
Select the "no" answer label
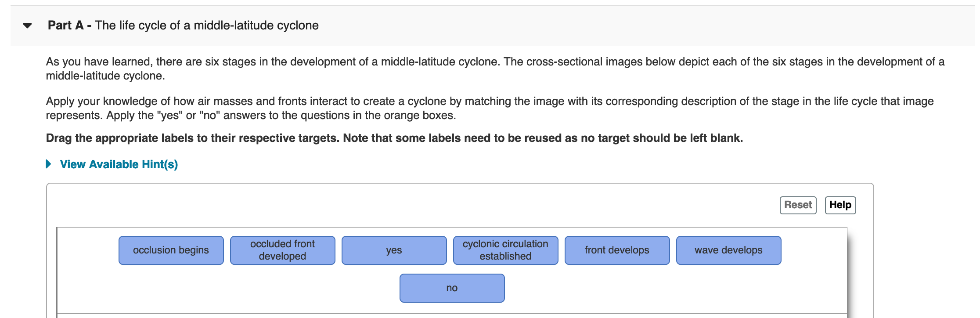point(452,288)
